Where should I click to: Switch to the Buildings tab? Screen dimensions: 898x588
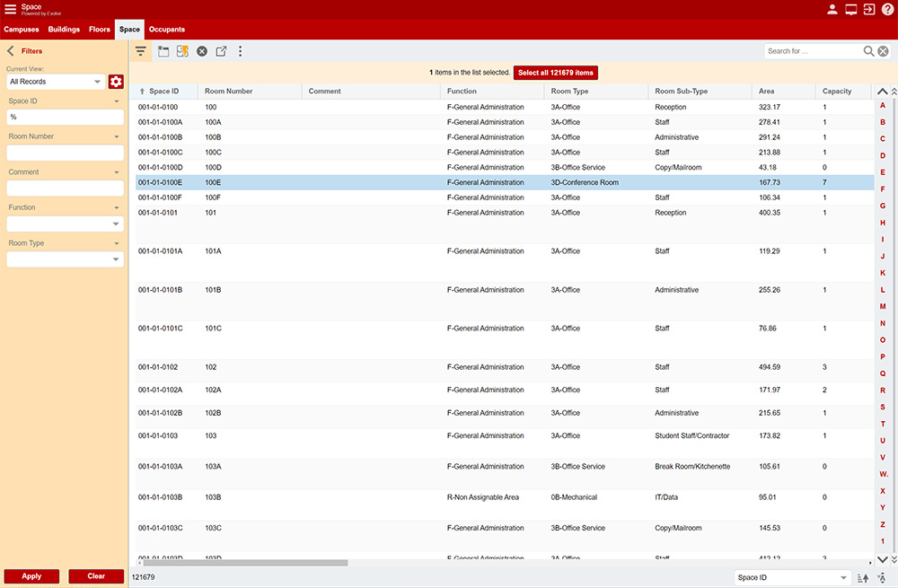[x=64, y=30]
